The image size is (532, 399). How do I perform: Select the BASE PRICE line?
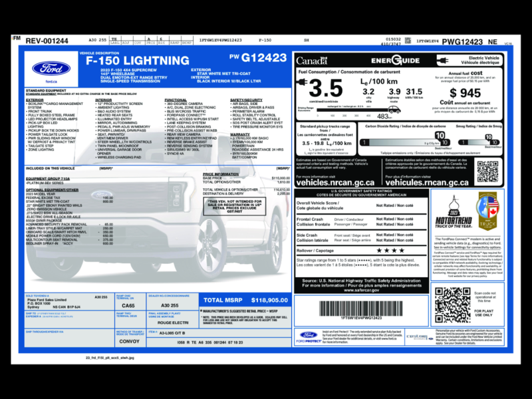point(246,178)
